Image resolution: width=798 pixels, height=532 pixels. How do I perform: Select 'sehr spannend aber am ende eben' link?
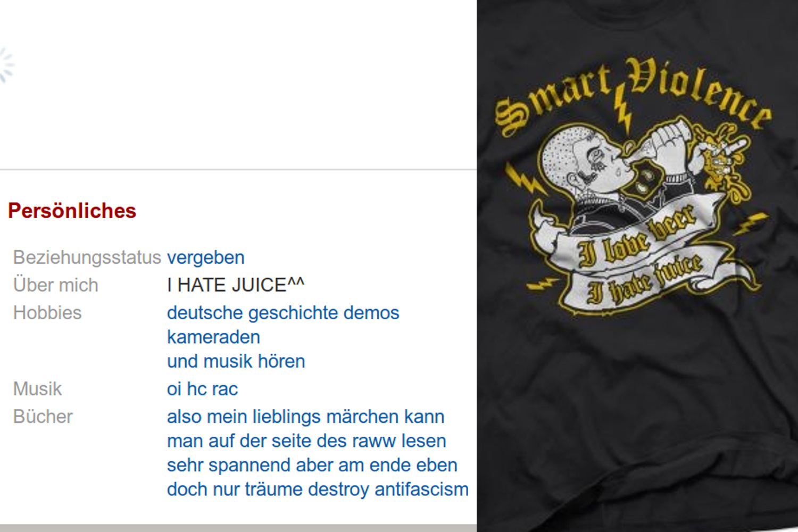coord(312,465)
